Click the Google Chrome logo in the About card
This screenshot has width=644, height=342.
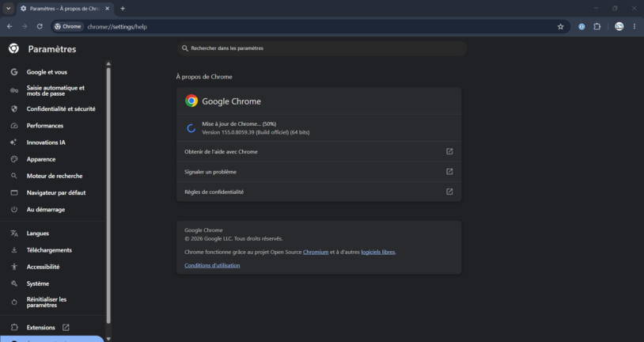[x=191, y=101]
